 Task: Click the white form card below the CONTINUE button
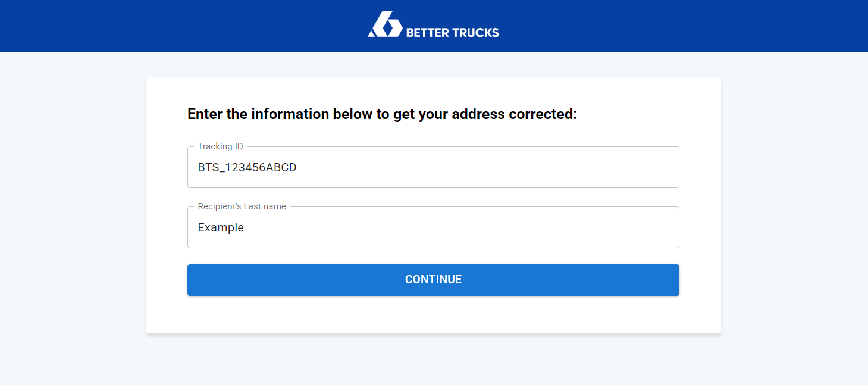[x=433, y=315]
